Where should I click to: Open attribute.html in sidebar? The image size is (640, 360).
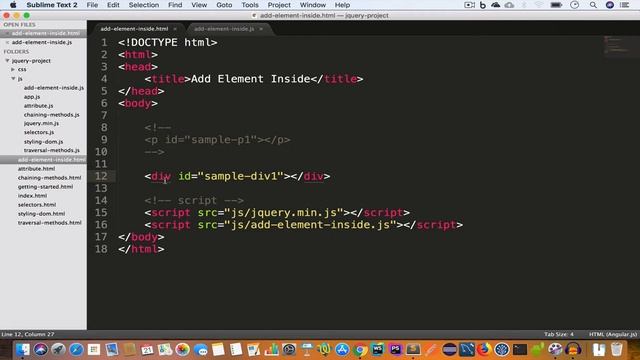36,169
